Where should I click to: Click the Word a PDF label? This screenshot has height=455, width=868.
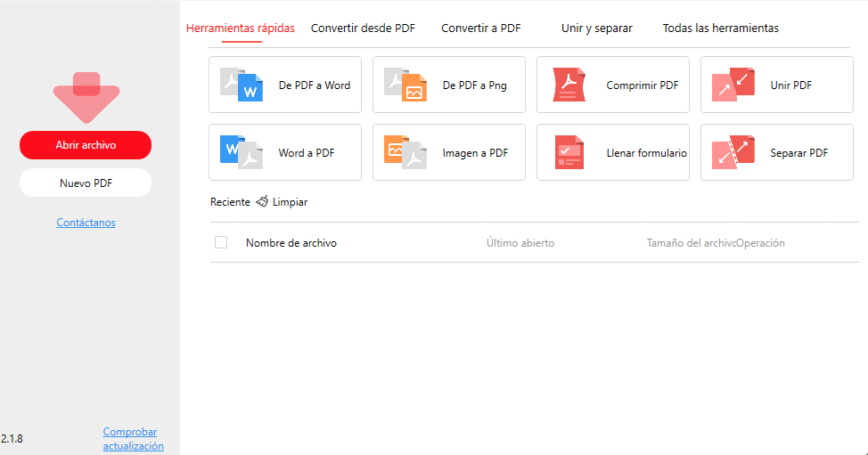(307, 152)
